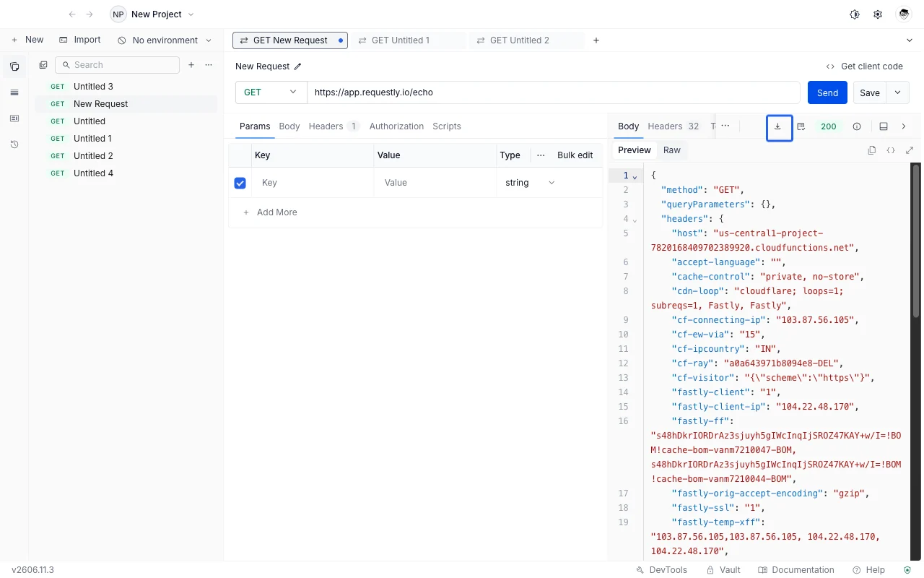Expand the tab list chevron at far right
The width and height of the screenshot is (924, 578).
click(910, 40)
